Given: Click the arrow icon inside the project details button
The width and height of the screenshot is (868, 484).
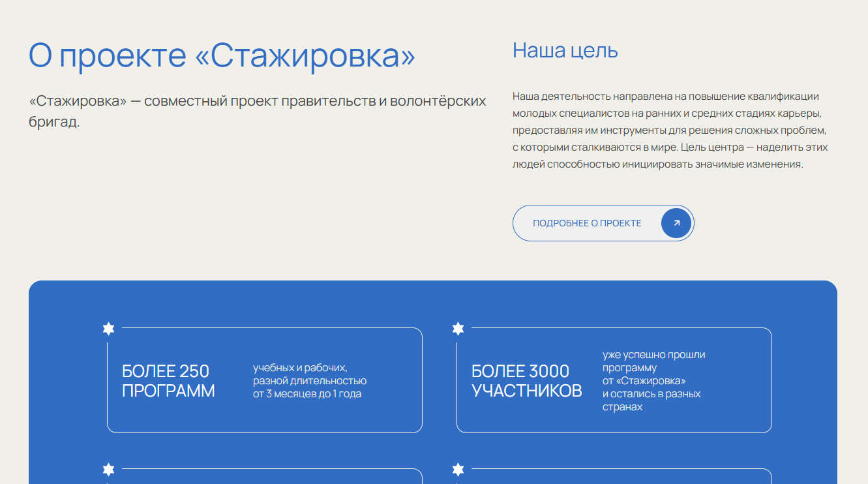Looking at the screenshot, I should [x=676, y=222].
